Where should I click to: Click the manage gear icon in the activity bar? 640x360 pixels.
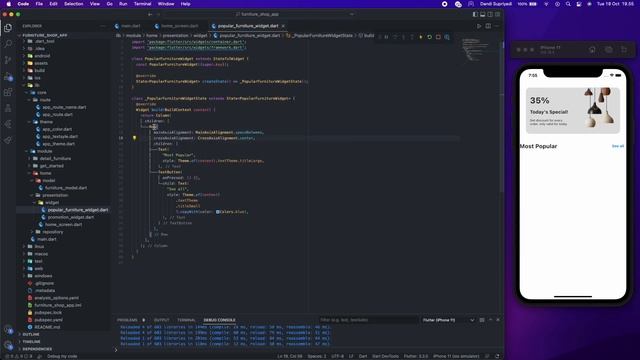(8, 345)
